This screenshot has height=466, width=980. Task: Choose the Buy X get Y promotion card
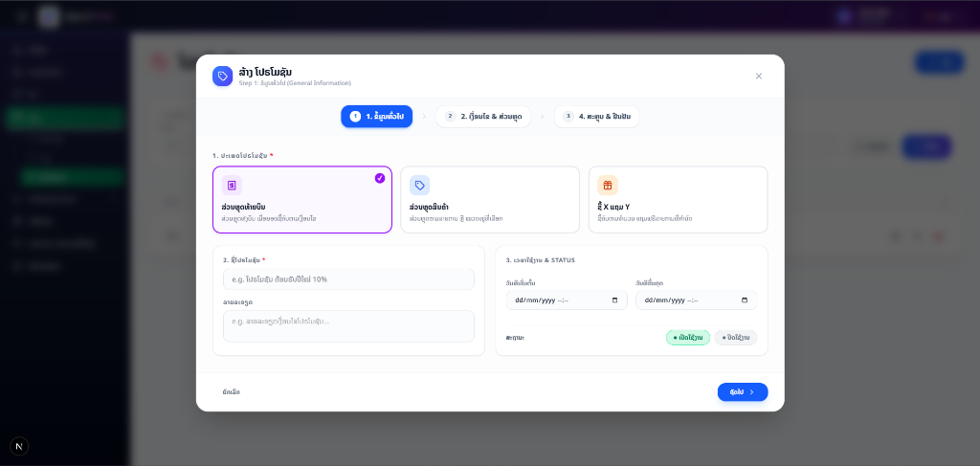[x=678, y=199]
